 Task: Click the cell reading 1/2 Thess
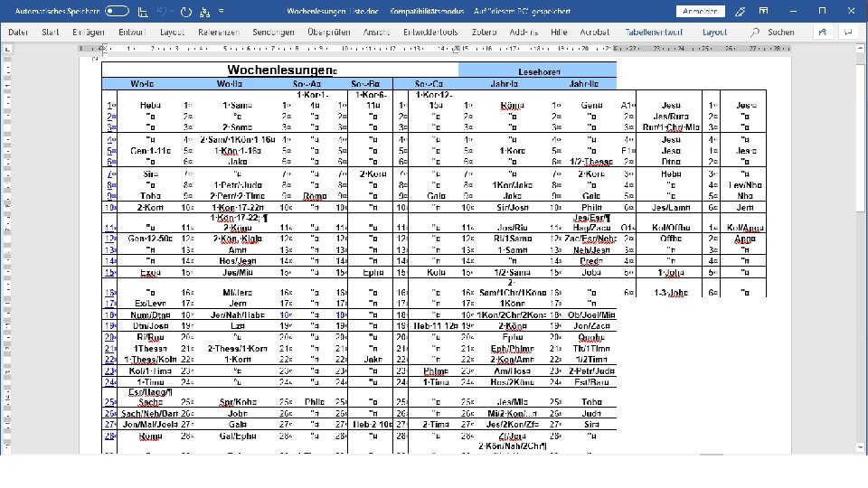(591, 162)
